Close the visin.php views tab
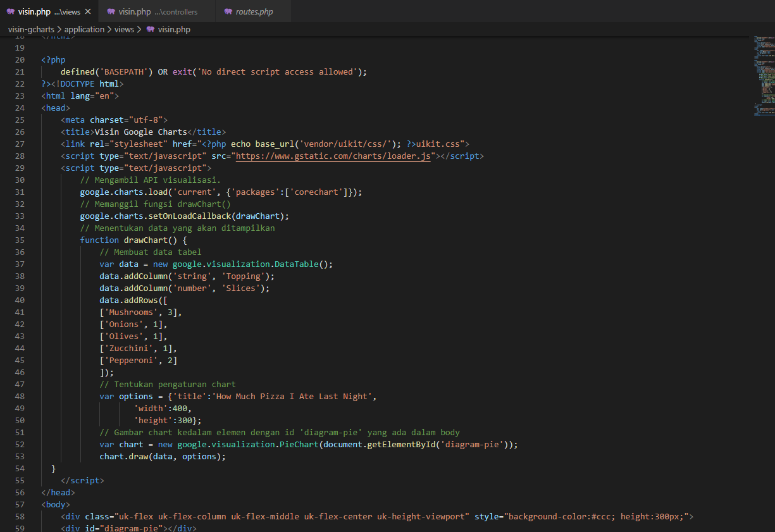Screen dimensions: 775x532 coord(87,11)
